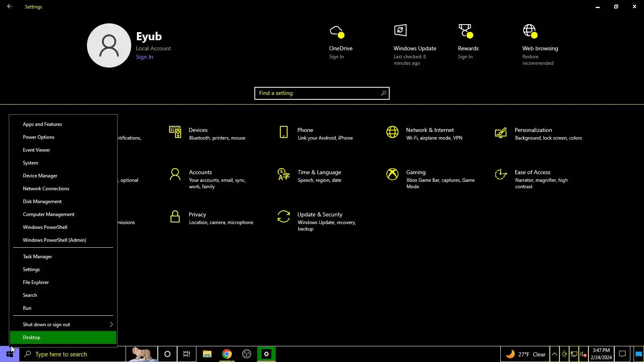Open Network & Internet globe icon
644x362 pixels.
pyautogui.click(x=392, y=132)
